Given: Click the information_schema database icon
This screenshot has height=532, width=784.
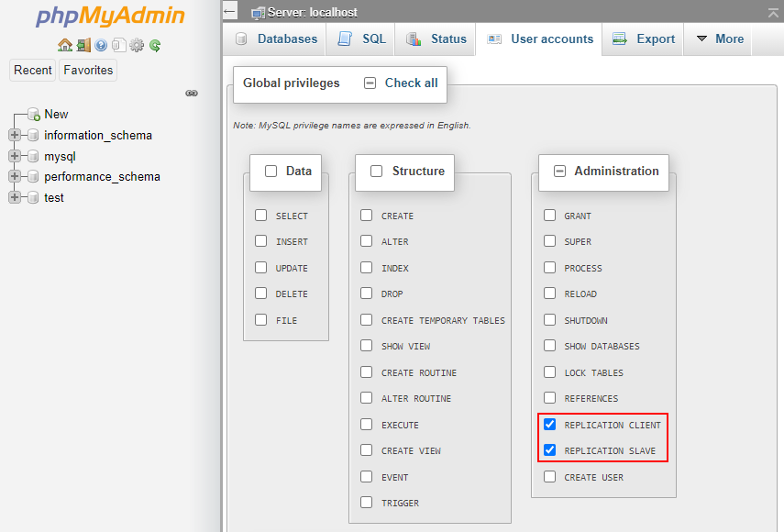Looking at the screenshot, I should pyautogui.click(x=33, y=135).
